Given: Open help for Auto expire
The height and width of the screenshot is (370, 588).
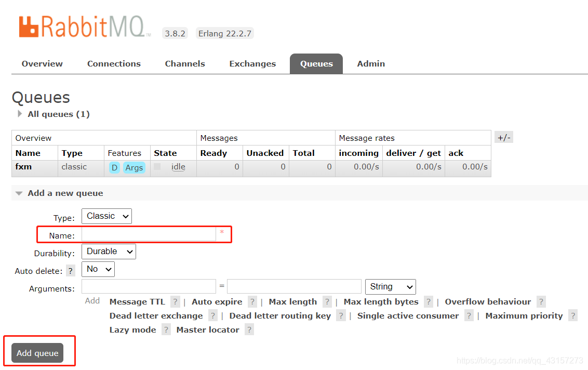Looking at the screenshot, I should coord(252,302).
